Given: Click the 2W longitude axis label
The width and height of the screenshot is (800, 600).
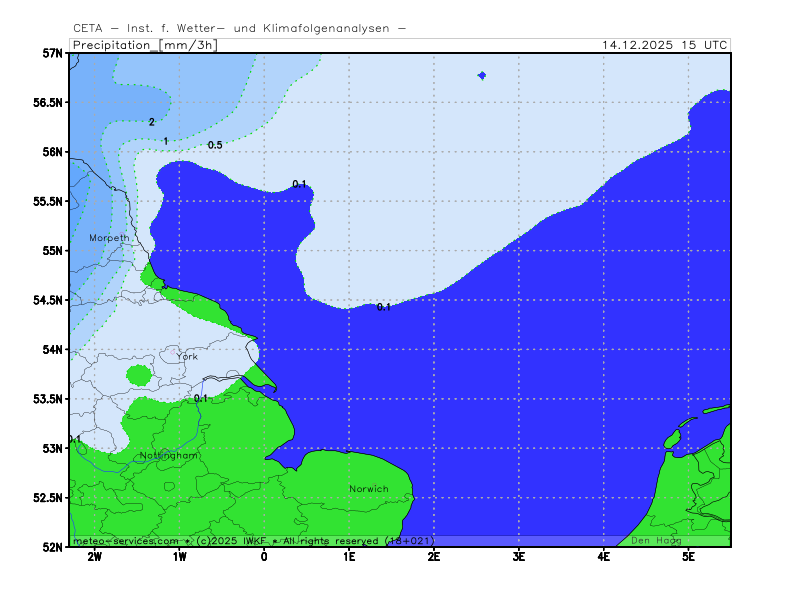Looking at the screenshot, I should 94,556.
